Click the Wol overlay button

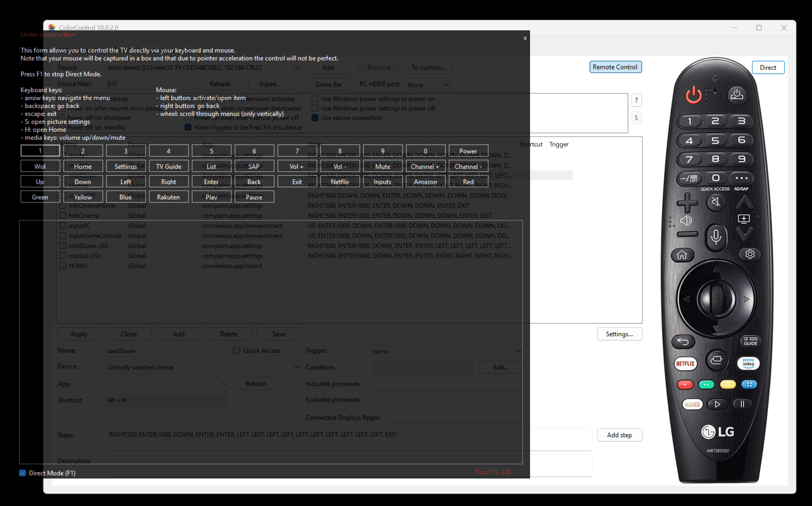coord(40,166)
